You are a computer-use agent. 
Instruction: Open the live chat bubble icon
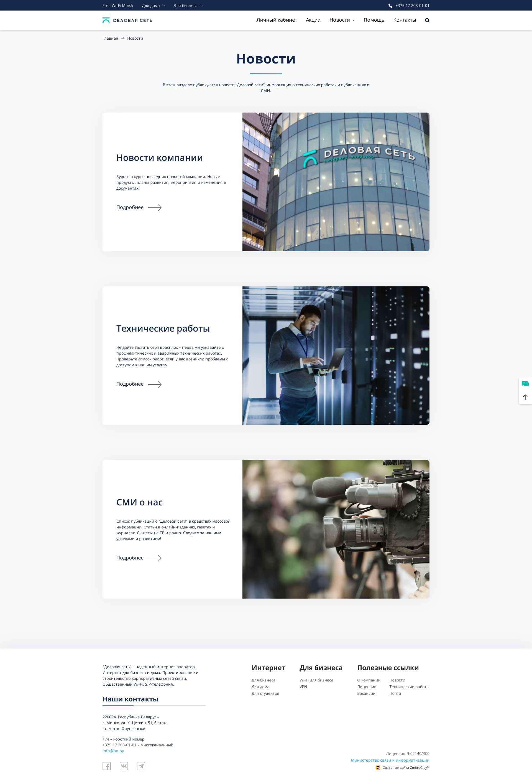pyautogui.click(x=525, y=384)
